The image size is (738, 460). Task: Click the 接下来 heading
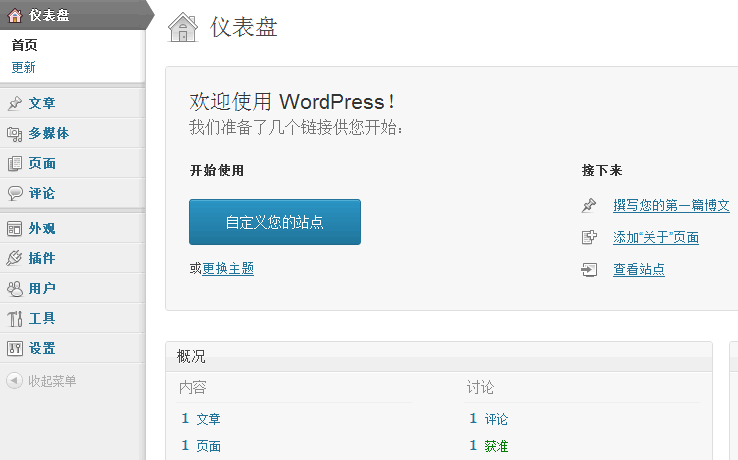(x=602, y=170)
